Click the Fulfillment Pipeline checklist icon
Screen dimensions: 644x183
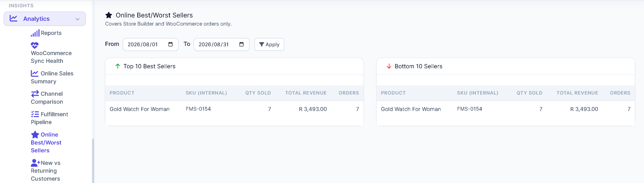(35, 114)
